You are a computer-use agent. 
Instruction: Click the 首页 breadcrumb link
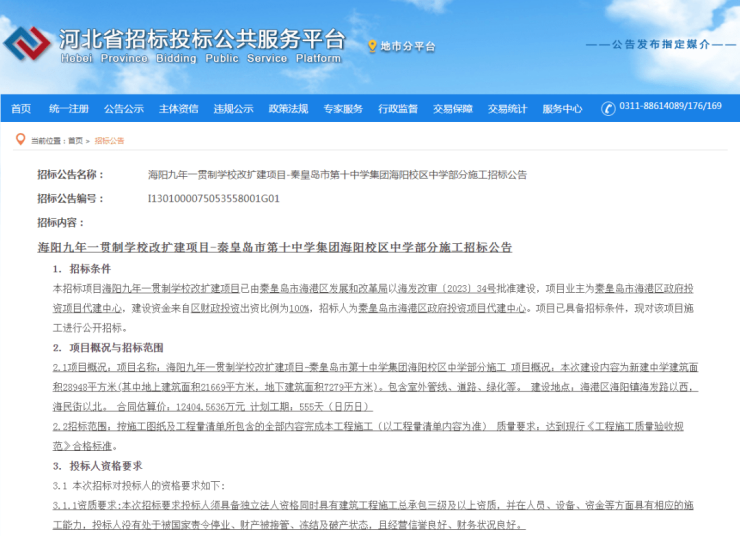point(77,141)
